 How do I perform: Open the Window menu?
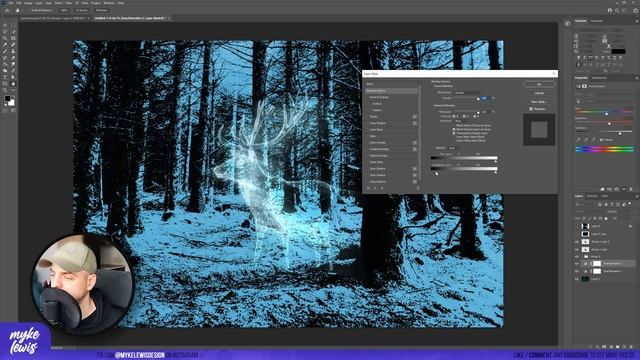109,3
